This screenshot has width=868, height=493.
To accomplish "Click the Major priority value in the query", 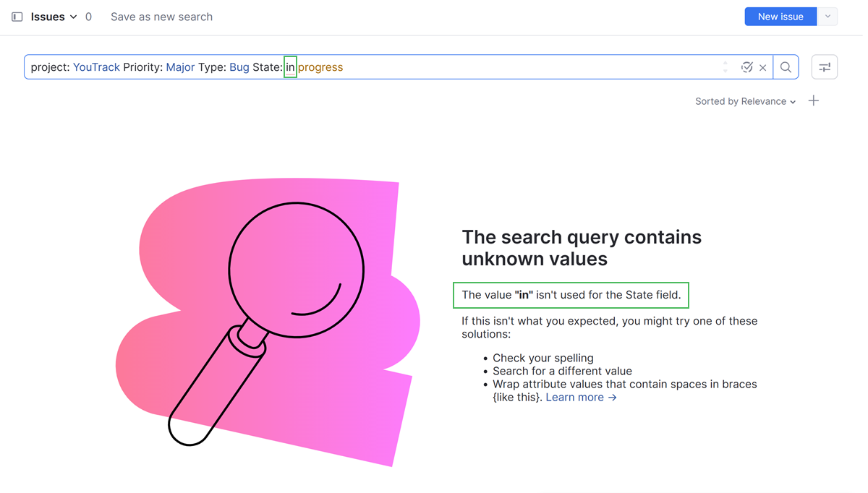I will [x=180, y=67].
